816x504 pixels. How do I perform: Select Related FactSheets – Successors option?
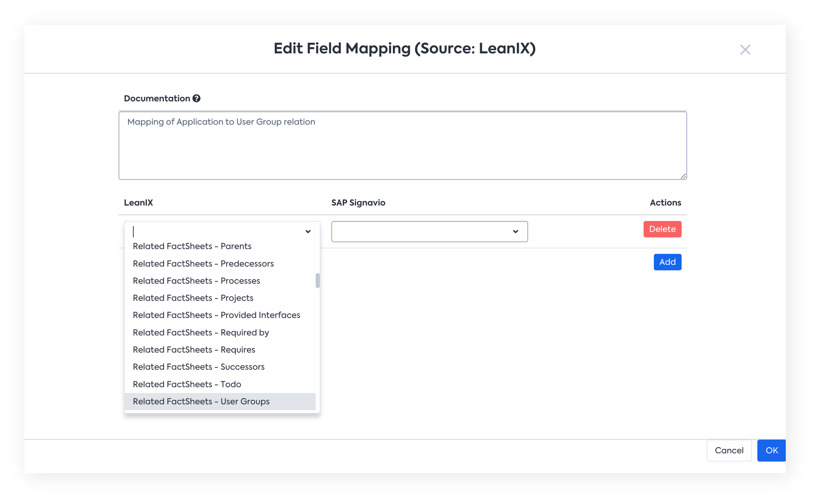pos(220,367)
